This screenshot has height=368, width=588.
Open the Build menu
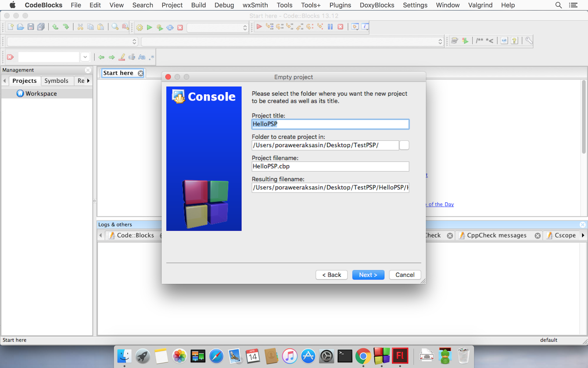pyautogui.click(x=198, y=5)
